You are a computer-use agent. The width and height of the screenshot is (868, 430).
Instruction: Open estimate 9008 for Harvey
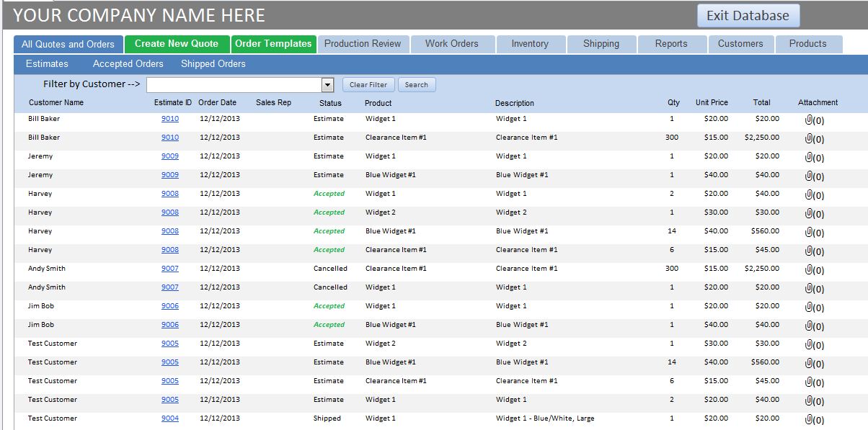coord(171,194)
